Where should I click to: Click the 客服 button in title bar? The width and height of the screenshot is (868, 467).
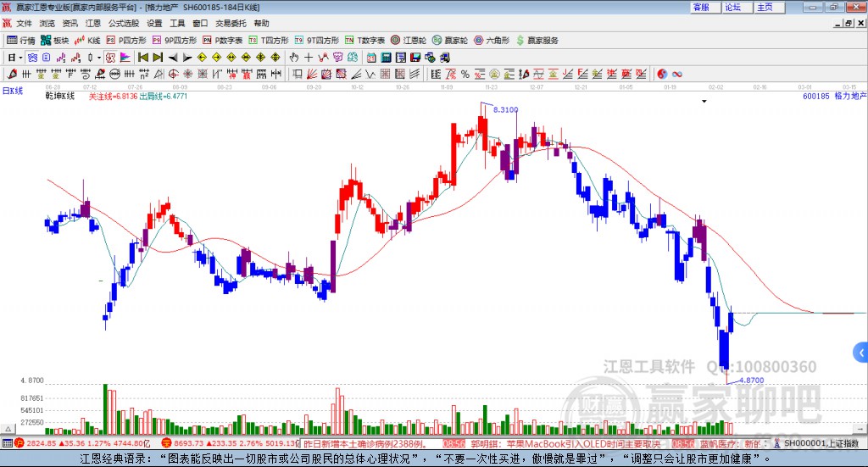pos(705,7)
